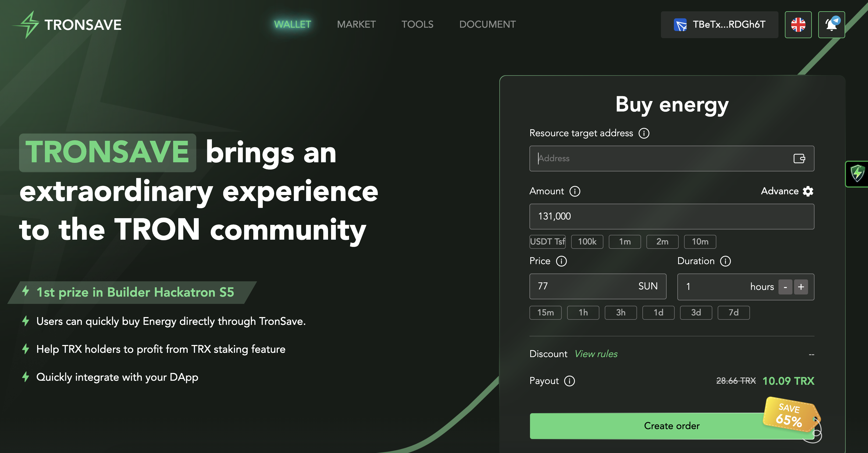
Task: Click the highlighted TRONSAVE hero word
Action: coord(108,153)
